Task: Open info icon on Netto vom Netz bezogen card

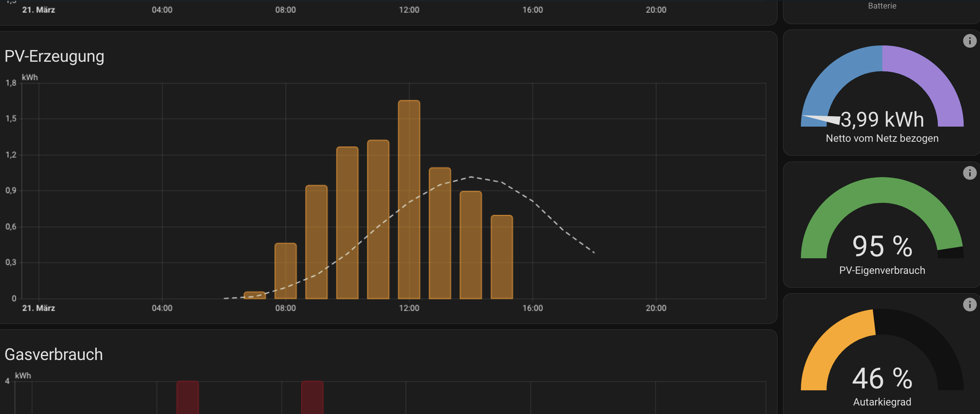Action: click(970, 41)
